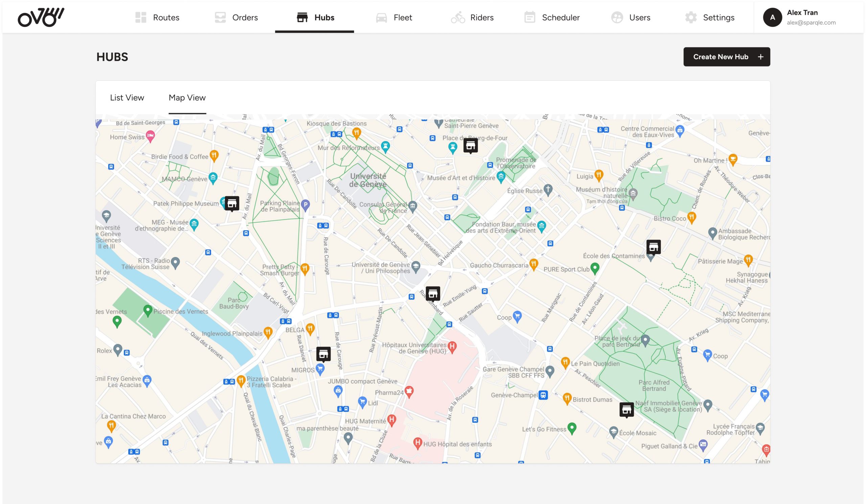This screenshot has height=504, width=866.
Task: Open the Settings section
Action: (x=710, y=17)
